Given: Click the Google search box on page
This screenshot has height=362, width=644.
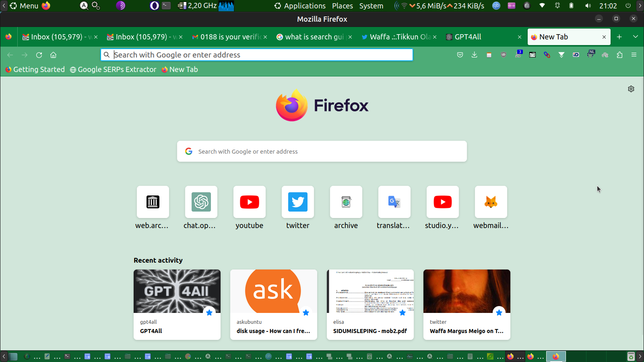Looking at the screenshot, I should point(322,151).
